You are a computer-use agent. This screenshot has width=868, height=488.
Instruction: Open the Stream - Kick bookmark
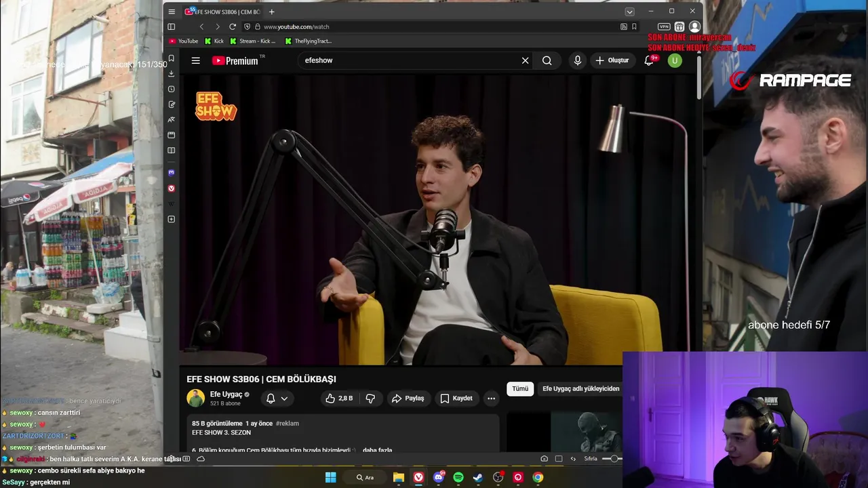(x=253, y=41)
